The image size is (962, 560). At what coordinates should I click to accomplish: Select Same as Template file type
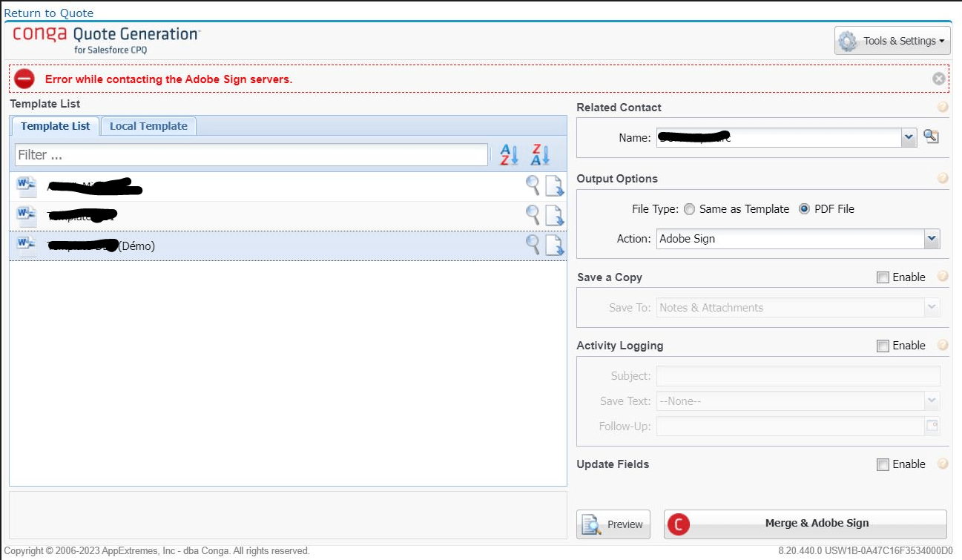click(689, 209)
